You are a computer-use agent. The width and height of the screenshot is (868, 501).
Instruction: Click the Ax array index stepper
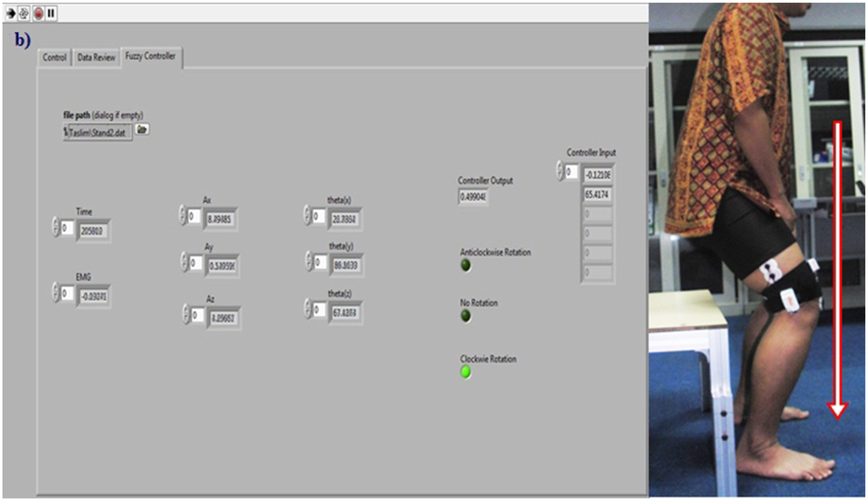[x=182, y=216]
